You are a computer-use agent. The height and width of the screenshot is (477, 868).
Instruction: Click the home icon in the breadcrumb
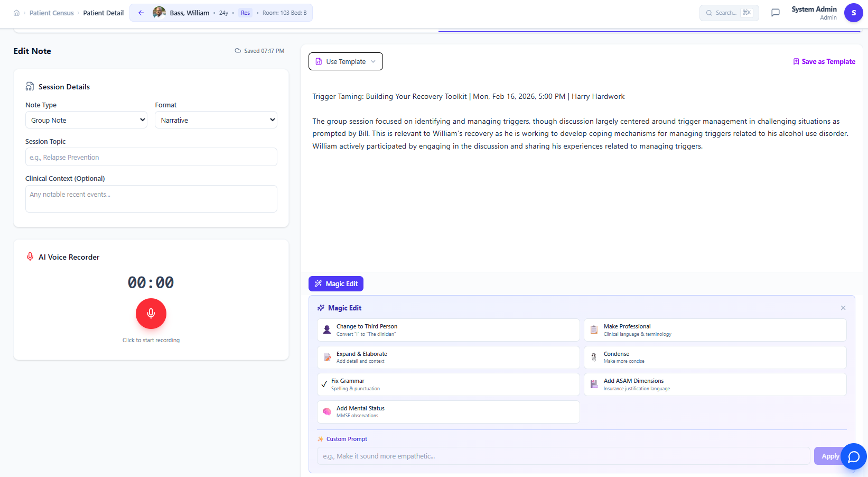coord(16,12)
